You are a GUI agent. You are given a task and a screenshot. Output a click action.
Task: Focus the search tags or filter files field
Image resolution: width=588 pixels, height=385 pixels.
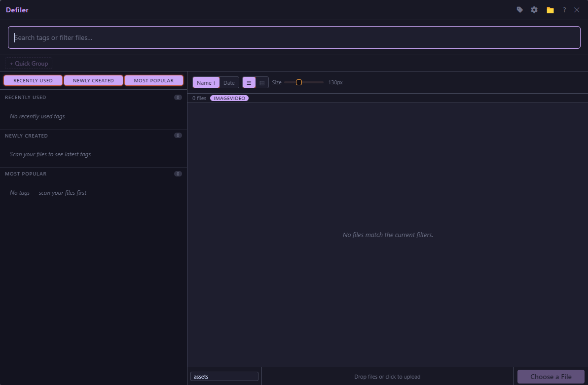294,37
